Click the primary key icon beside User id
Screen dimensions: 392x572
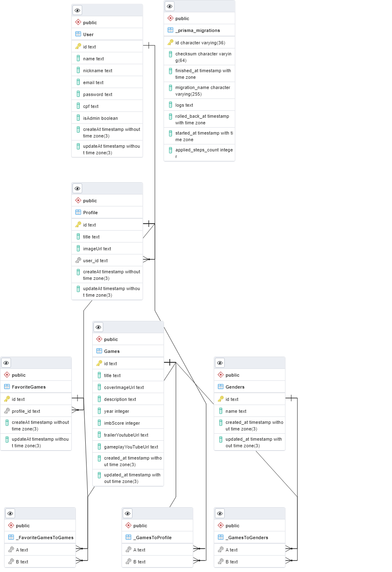pyautogui.click(x=78, y=46)
